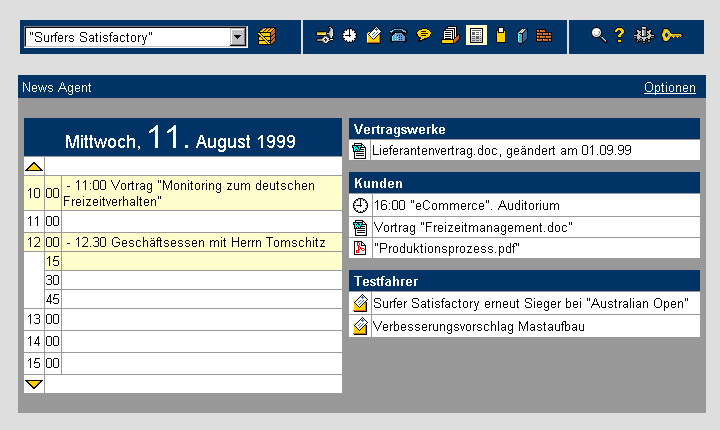Click PDF icon beside Produktionsprozess.pdf
This screenshot has height=430, width=720.
(x=360, y=249)
